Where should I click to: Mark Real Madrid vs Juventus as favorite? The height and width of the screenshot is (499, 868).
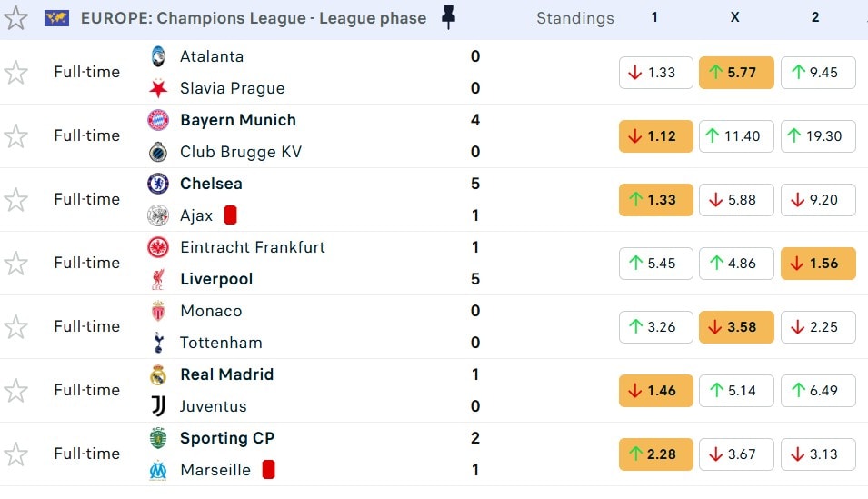point(15,391)
